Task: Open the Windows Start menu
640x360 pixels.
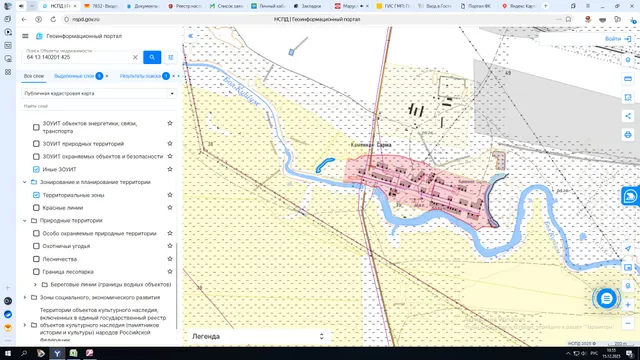Action: (8, 353)
